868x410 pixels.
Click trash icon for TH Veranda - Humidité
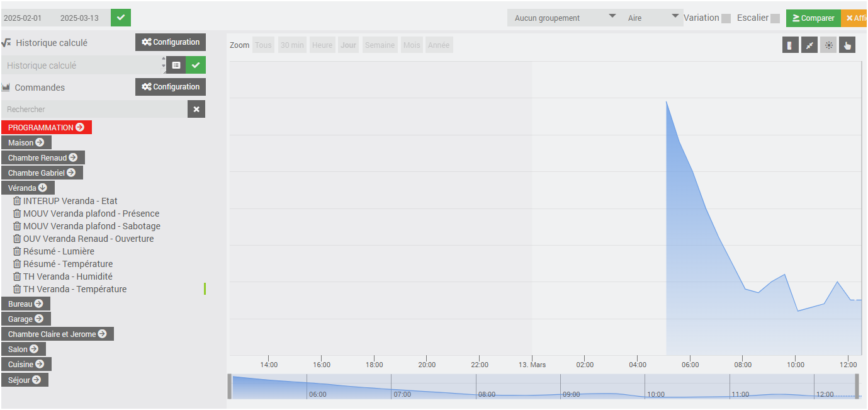click(17, 276)
